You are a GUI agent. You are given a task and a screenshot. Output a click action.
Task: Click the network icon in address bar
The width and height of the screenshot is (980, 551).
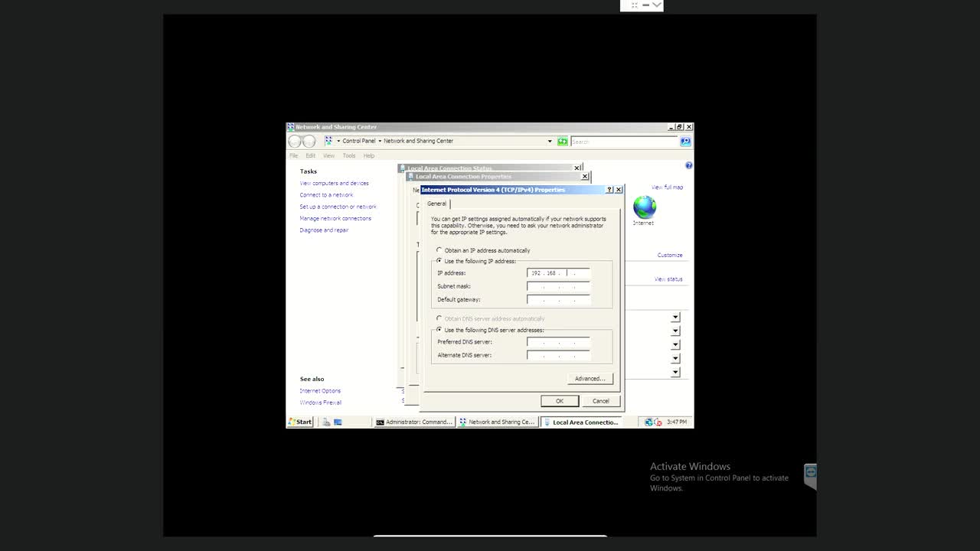pos(328,141)
